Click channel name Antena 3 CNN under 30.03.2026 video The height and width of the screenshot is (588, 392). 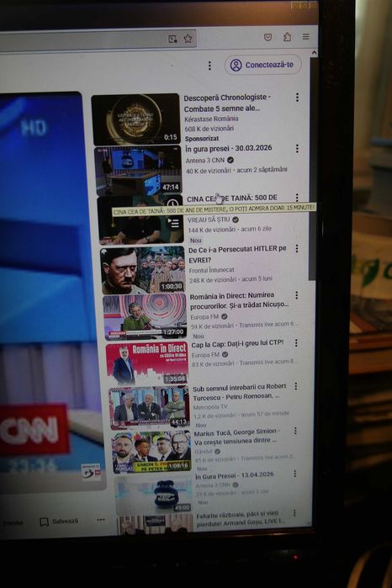point(205,161)
